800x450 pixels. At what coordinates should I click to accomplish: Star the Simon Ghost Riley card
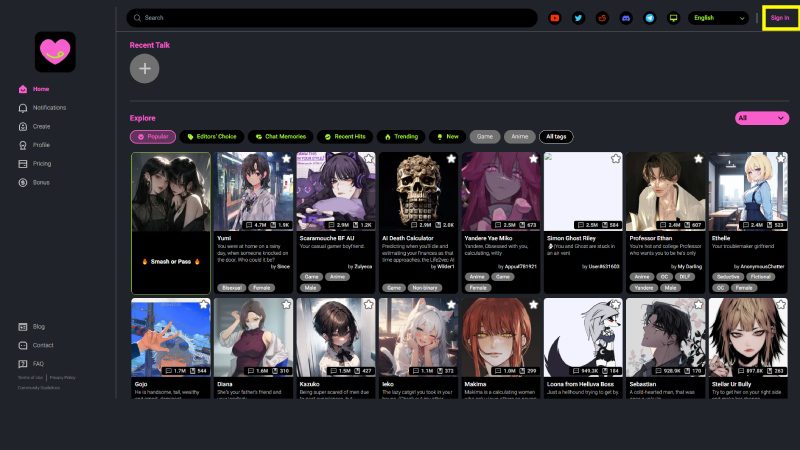tap(616, 159)
